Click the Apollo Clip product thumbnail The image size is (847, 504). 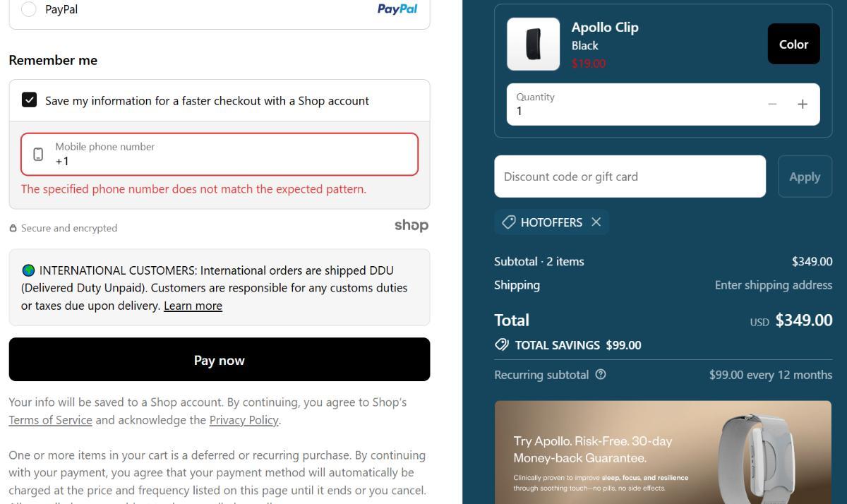tap(533, 44)
